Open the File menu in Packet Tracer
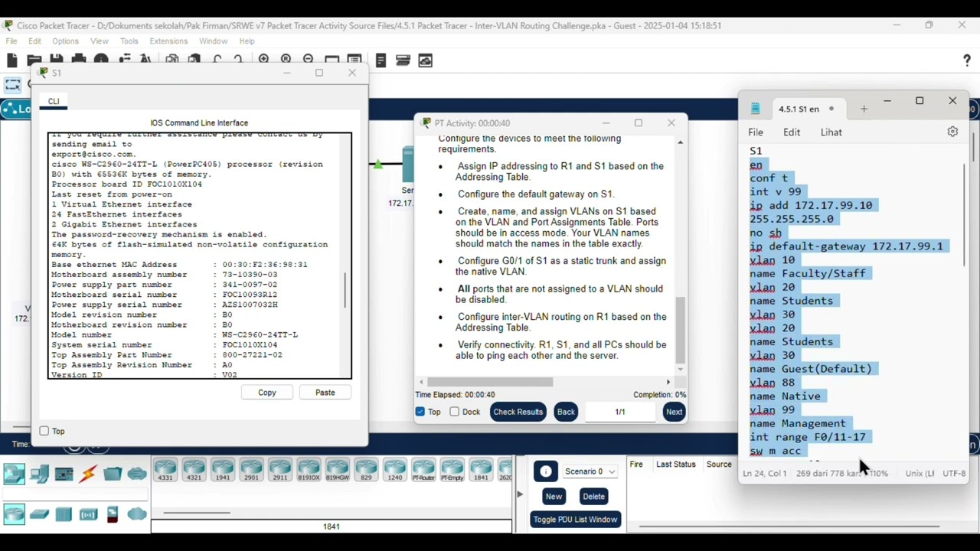Screen dimensions: 980x551 (x=11, y=41)
